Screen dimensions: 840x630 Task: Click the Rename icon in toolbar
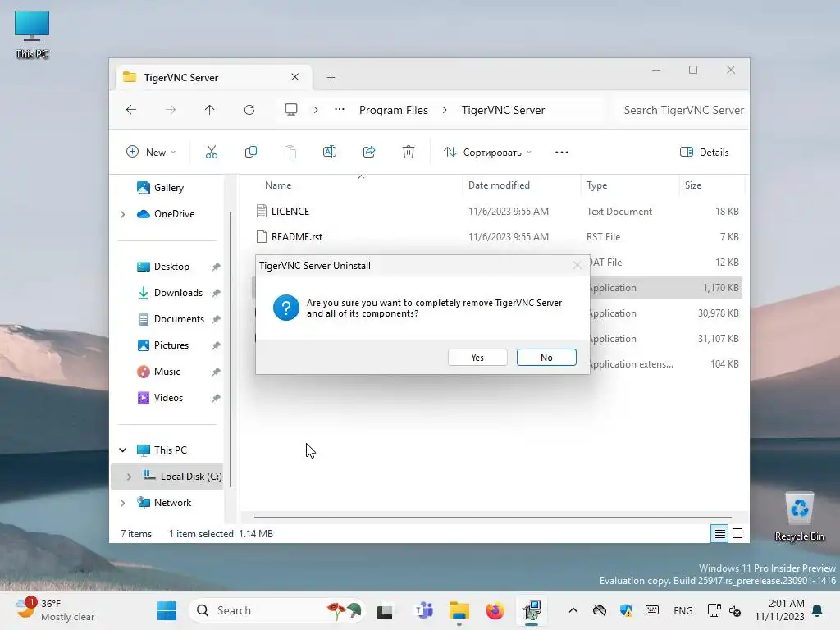[330, 152]
